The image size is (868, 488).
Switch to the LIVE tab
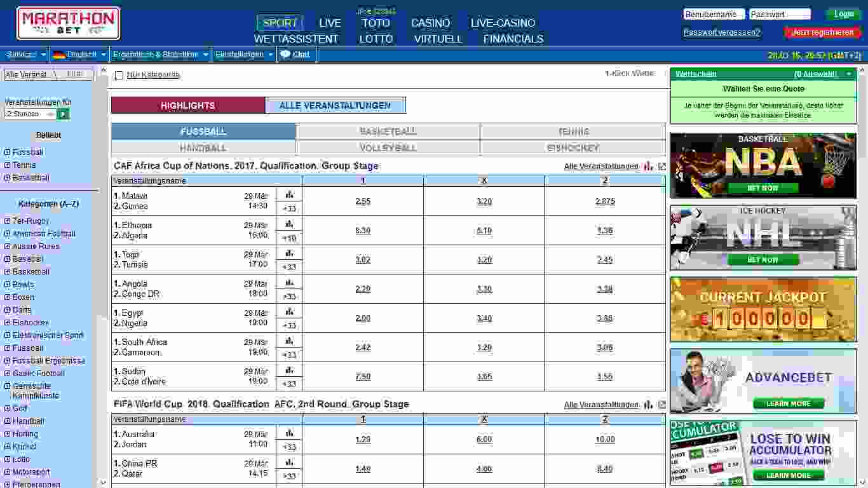coord(330,23)
